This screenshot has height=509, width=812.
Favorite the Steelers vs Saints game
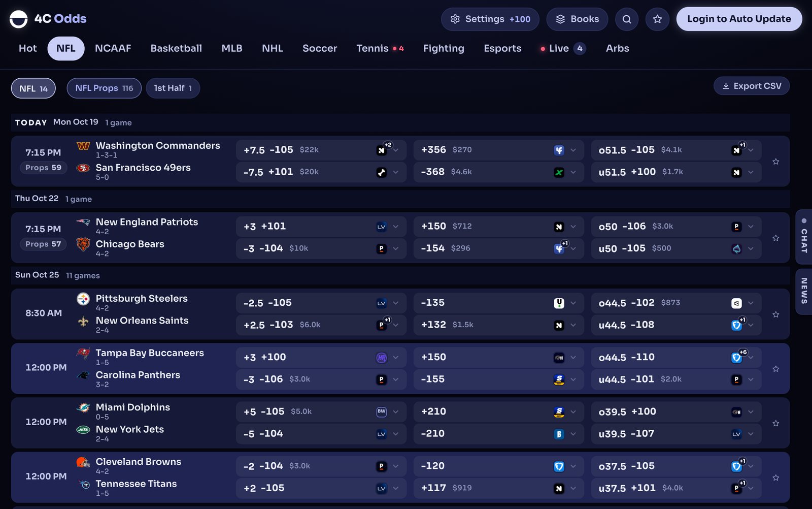[x=775, y=314]
